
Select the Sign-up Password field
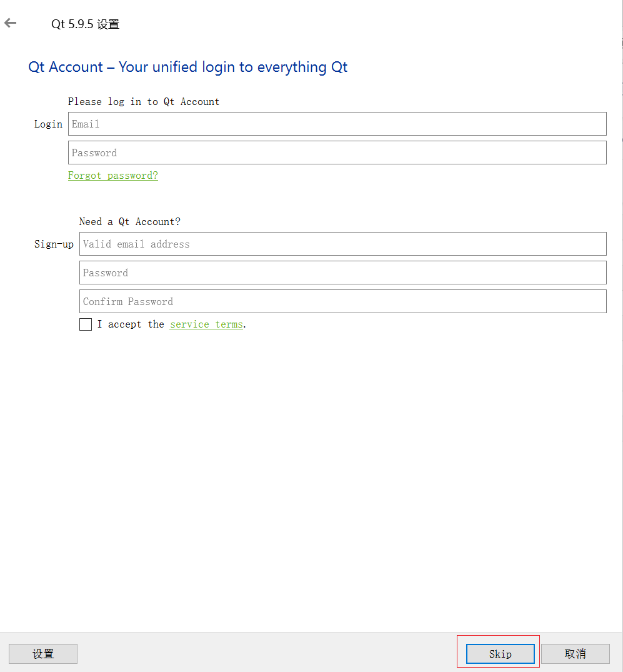[x=342, y=273]
